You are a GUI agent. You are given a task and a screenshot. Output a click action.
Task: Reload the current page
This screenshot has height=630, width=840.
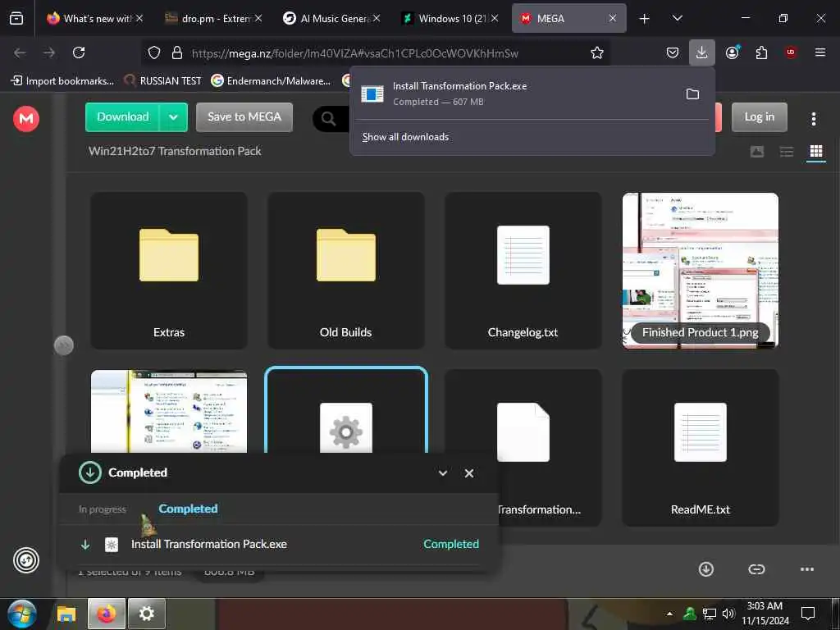tap(79, 52)
